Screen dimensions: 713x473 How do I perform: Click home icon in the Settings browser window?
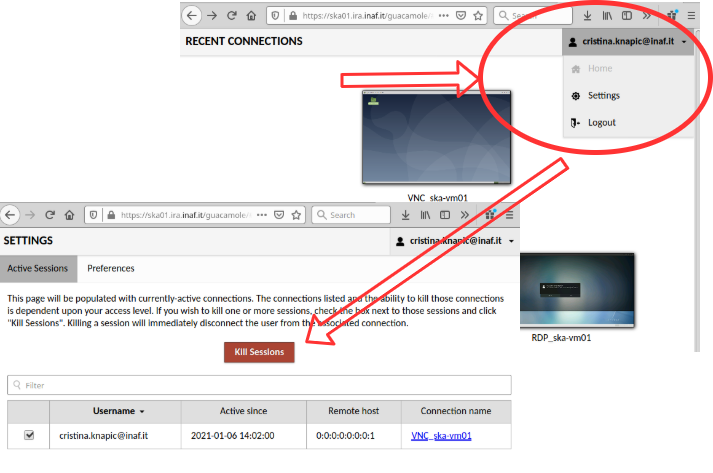pyautogui.click(x=70, y=214)
